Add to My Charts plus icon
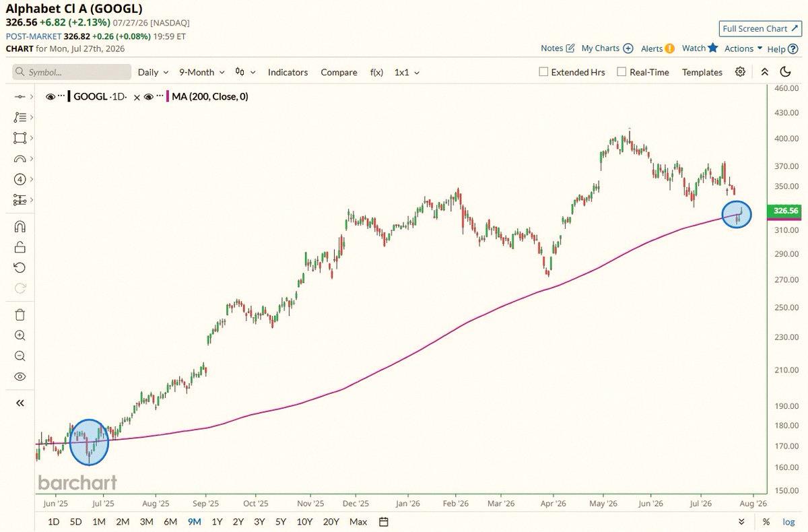The width and height of the screenshot is (808, 532). point(628,48)
